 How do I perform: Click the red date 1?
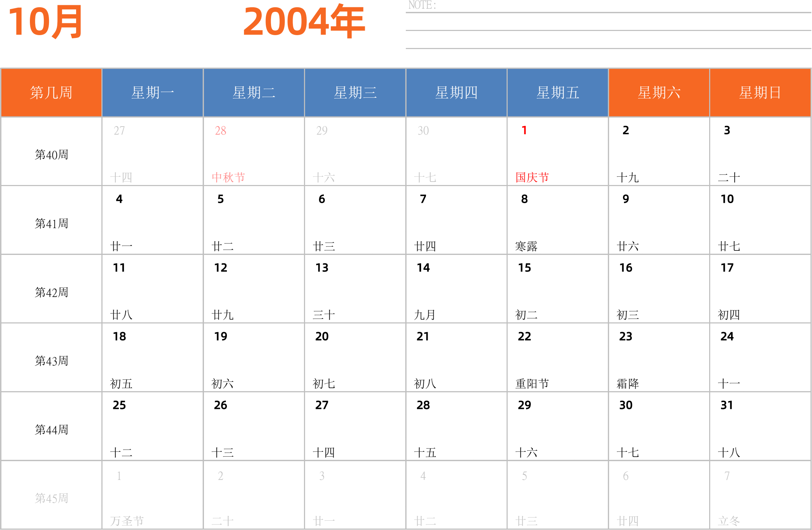[x=524, y=130]
